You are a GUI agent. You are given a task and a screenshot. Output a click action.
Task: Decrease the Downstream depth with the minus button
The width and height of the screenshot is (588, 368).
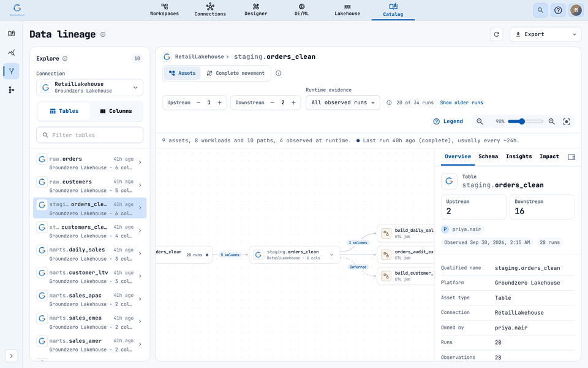(x=272, y=102)
